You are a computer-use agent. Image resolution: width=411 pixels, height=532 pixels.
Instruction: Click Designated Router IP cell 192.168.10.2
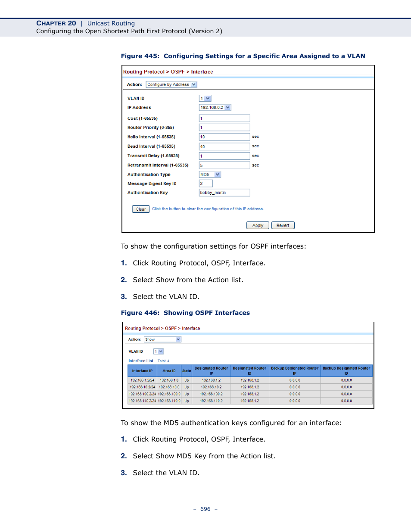(211, 387)
